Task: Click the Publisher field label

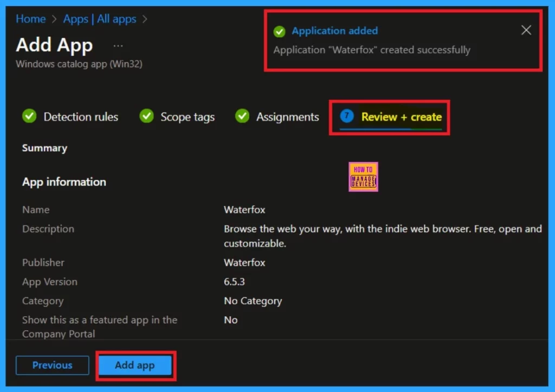Action: coord(43,263)
